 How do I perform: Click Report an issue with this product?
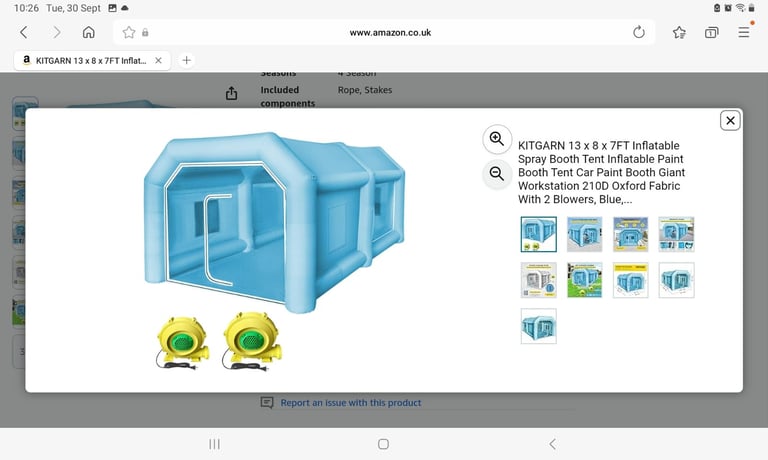click(x=351, y=403)
